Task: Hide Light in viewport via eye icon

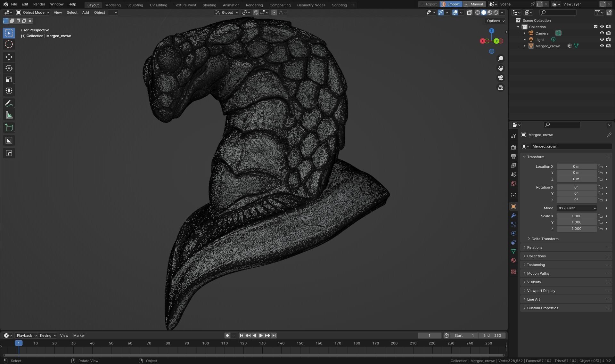Action: (602, 39)
